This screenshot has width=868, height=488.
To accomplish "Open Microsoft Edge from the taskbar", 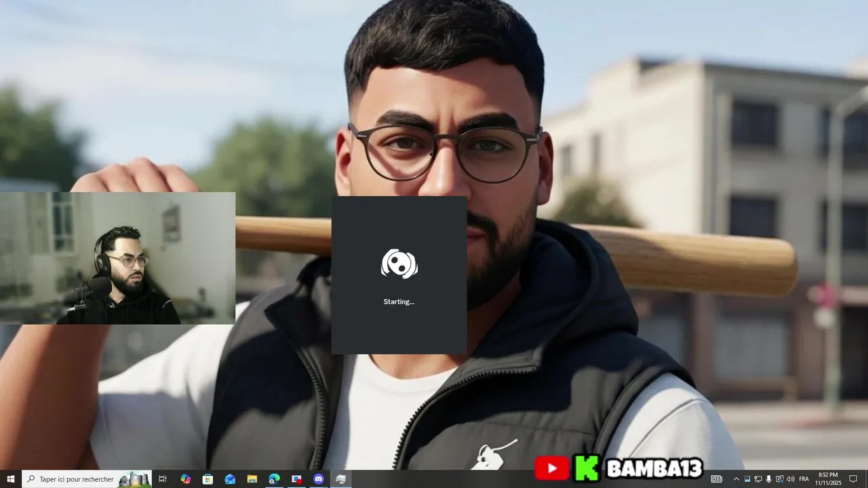I will pyautogui.click(x=274, y=479).
